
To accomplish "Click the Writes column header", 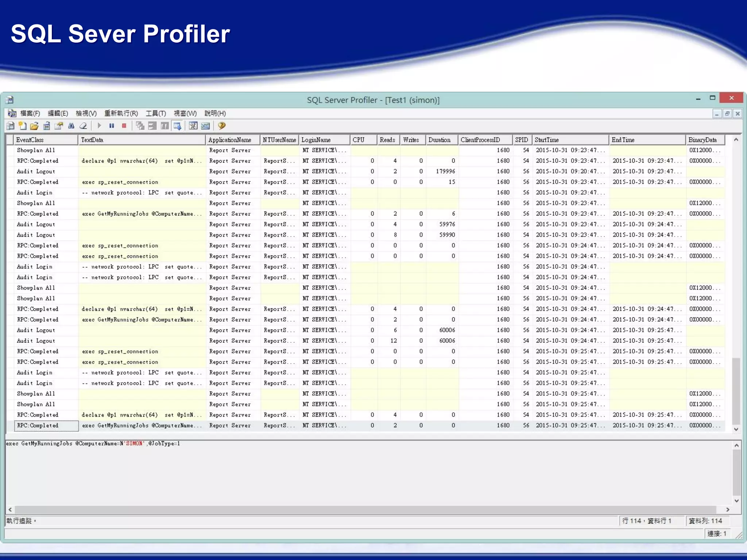I will [x=413, y=140].
